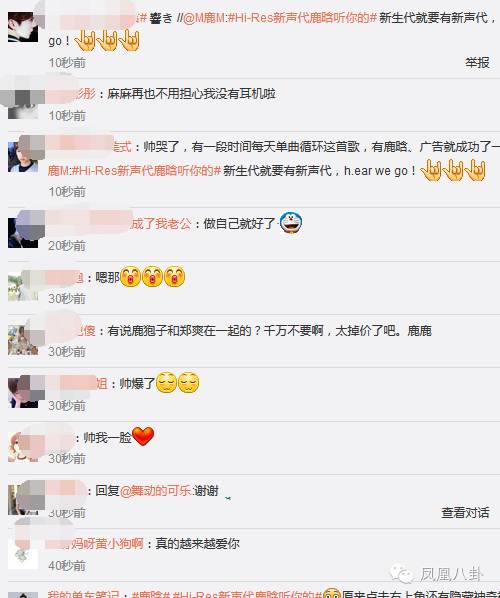500x598 pixels.
Task: Open the #Hi-Res新声代鹿晗听你的# hashtag in third comment
Action: tap(146, 170)
